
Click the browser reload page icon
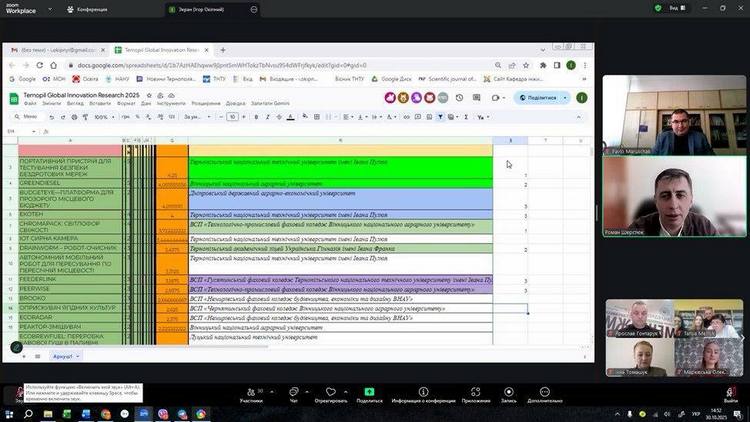point(38,65)
